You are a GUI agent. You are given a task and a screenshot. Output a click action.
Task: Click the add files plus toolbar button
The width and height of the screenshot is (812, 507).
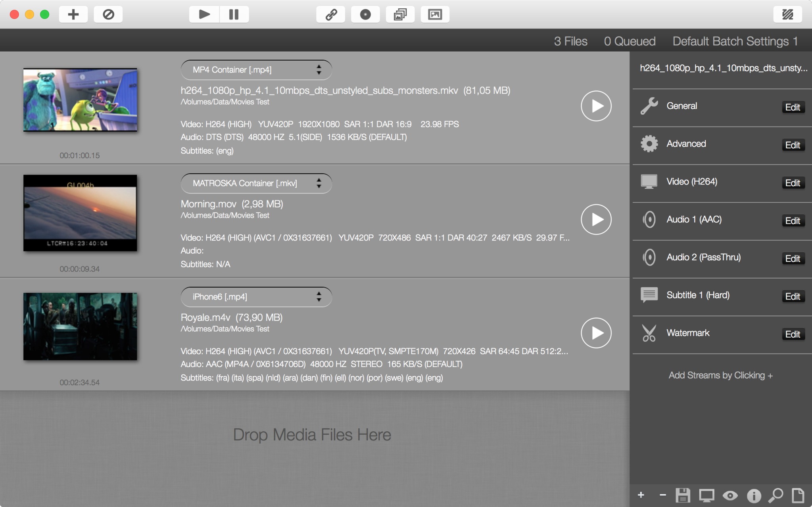tap(73, 15)
